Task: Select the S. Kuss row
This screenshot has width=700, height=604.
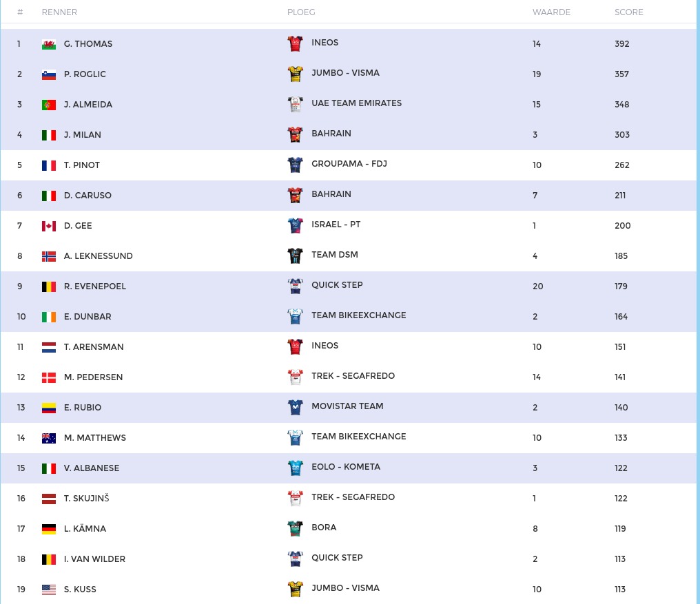Action: click(348, 590)
